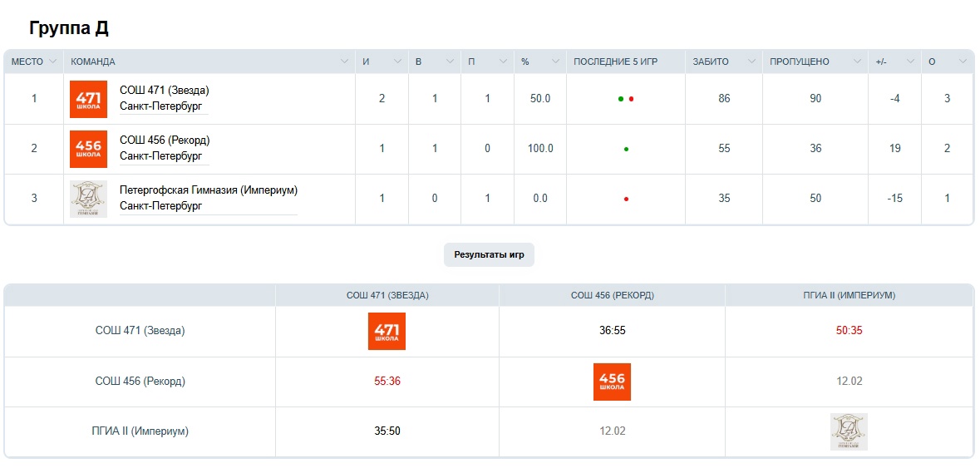Image resolution: width=980 pixels, height=473 pixels.
Task: Open the ЗАБИТО column dropdown arrow
Action: (751, 62)
